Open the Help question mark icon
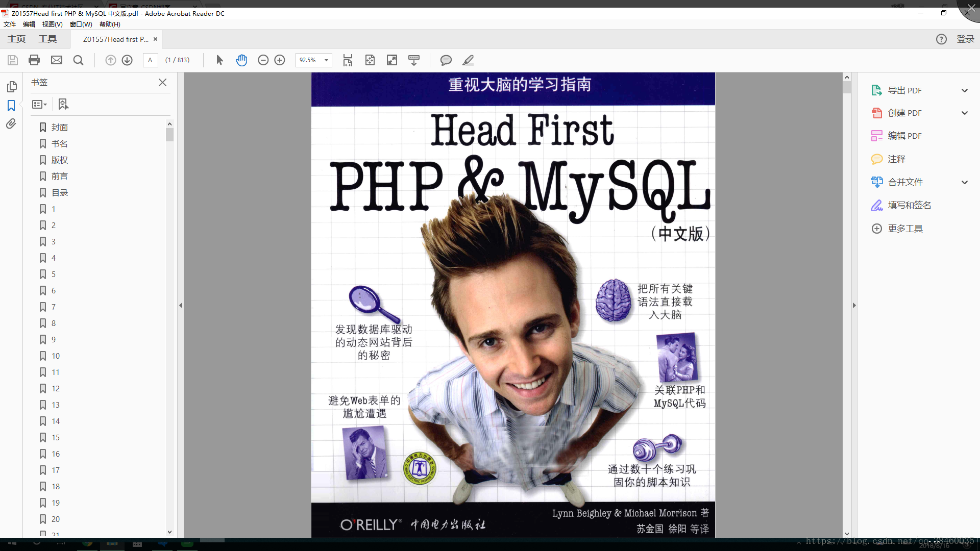Viewport: 980px width, 551px height. point(941,39)
